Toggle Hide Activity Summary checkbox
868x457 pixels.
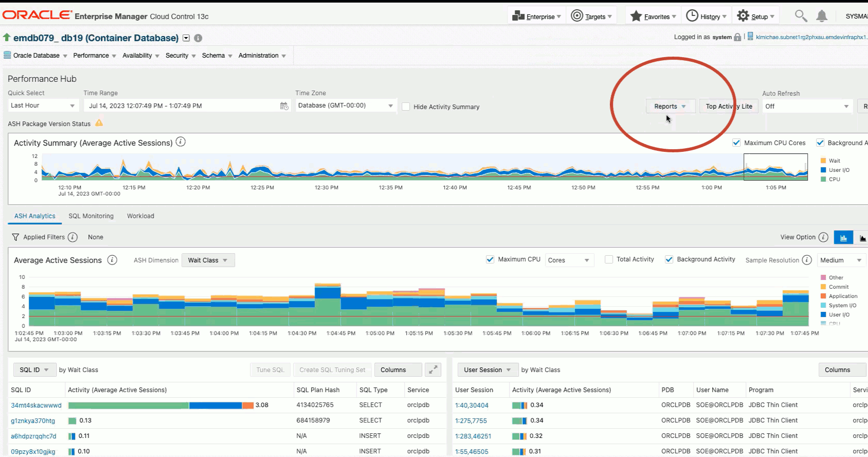(406, 107)
